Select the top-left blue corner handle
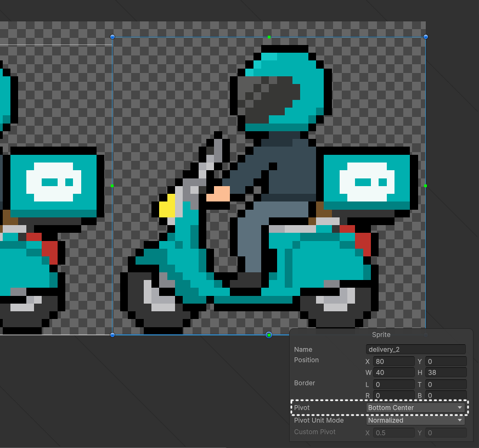 112,37
